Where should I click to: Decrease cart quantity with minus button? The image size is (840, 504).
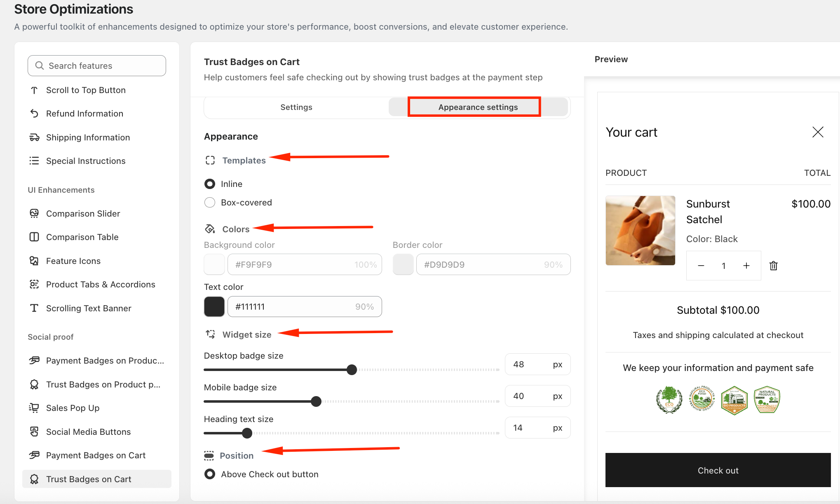pos(701,266)
